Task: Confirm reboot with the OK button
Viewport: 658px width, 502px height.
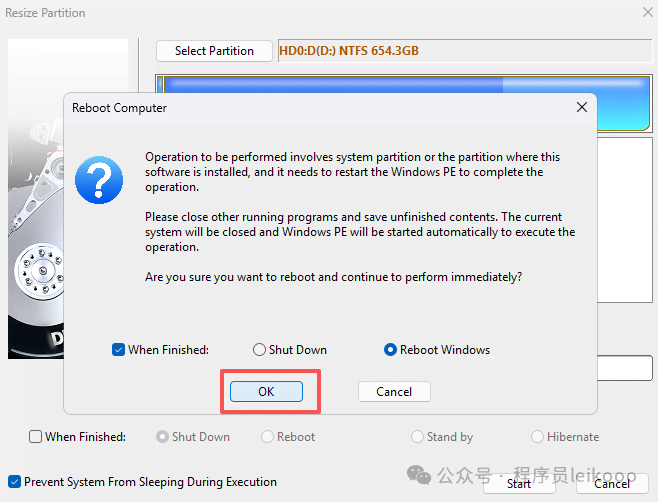Action: (x=266, y=392)
